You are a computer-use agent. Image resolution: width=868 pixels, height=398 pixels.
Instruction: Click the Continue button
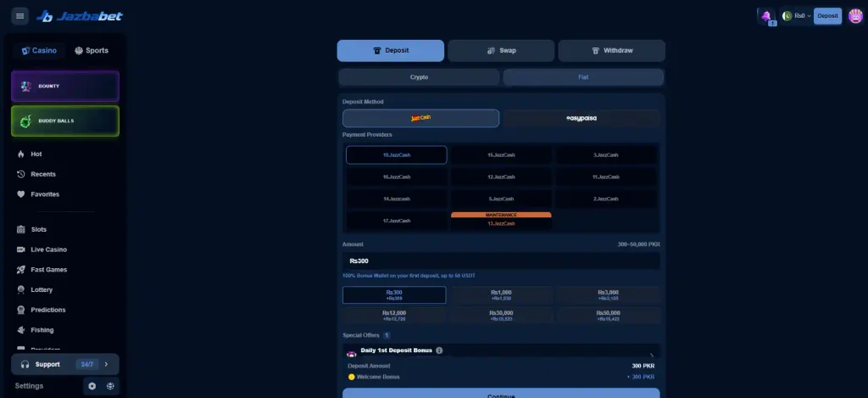tap(501, 393)
